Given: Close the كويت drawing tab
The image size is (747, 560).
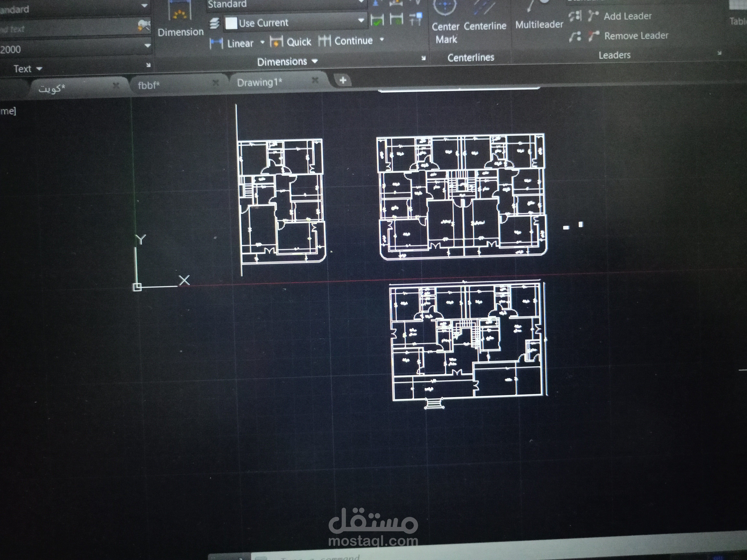Looking at the screenshot, I should pyautogui.click(x=116, y=85).
